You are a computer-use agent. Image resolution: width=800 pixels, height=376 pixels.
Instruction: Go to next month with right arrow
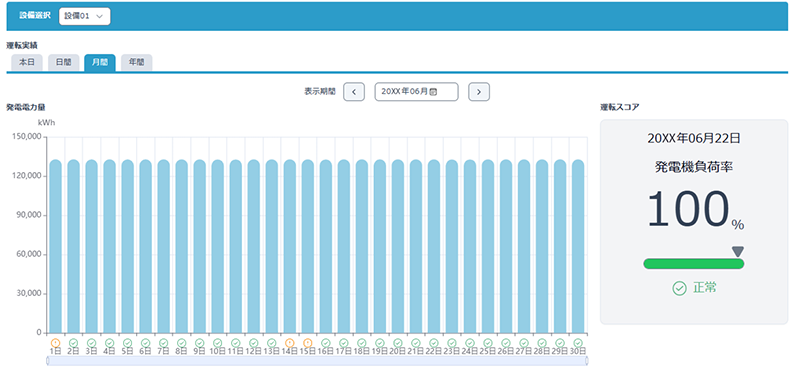click(x=479, y=92)
